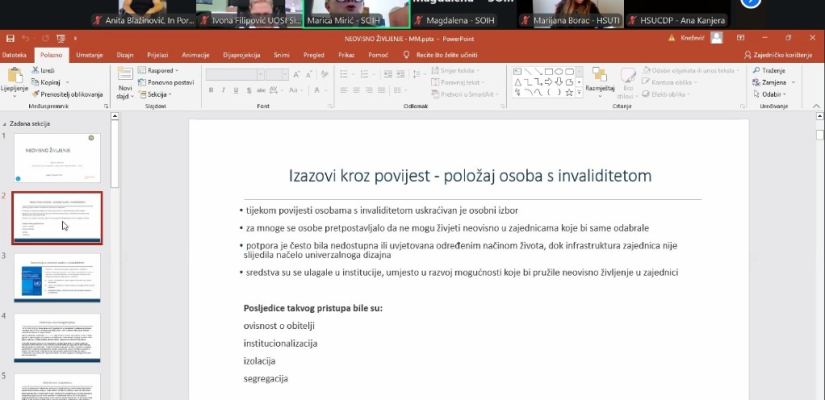
Task: Toggle strikethrough abc formatting
Action: point(261,91)
